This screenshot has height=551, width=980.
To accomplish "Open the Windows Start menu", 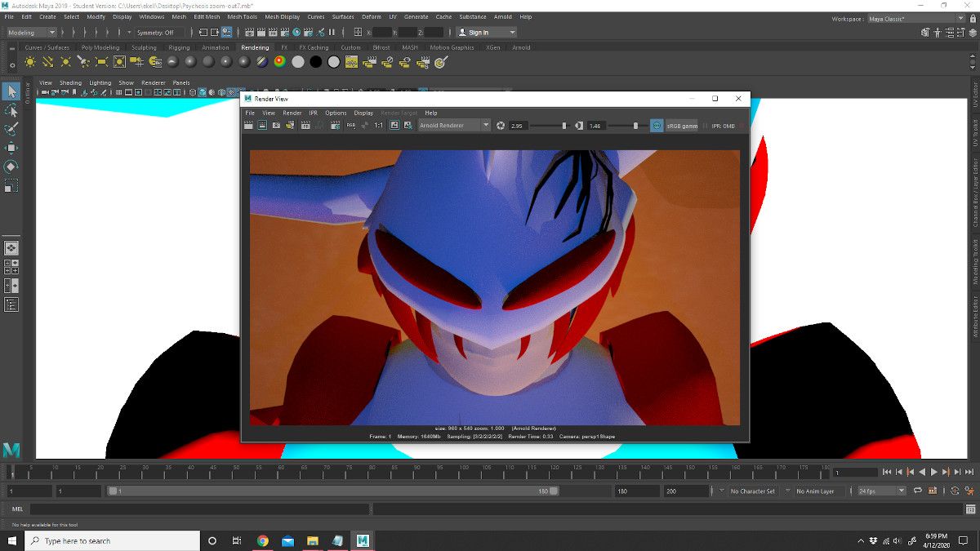I will point(11,540).
